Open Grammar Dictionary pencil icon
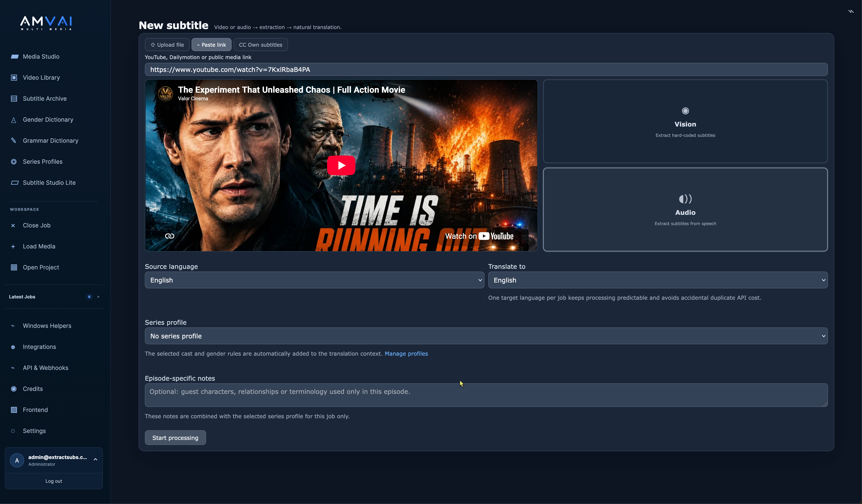 pos(14,141)
